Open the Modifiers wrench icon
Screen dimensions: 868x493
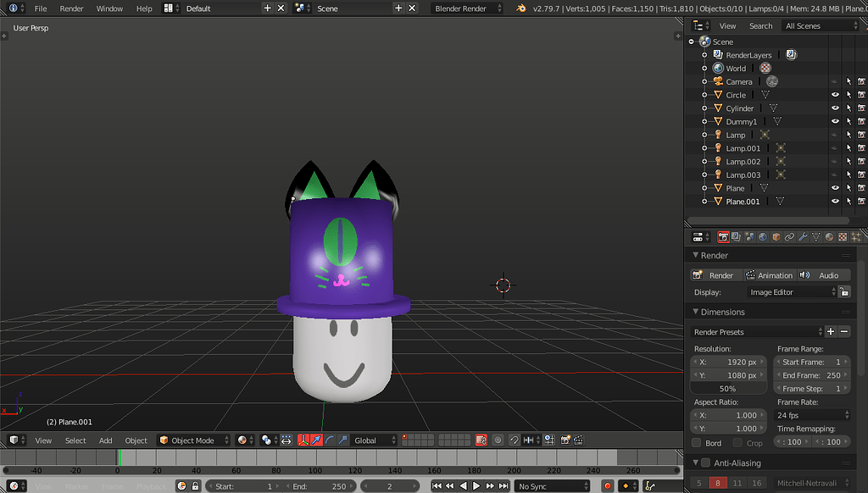click(803, 237)
